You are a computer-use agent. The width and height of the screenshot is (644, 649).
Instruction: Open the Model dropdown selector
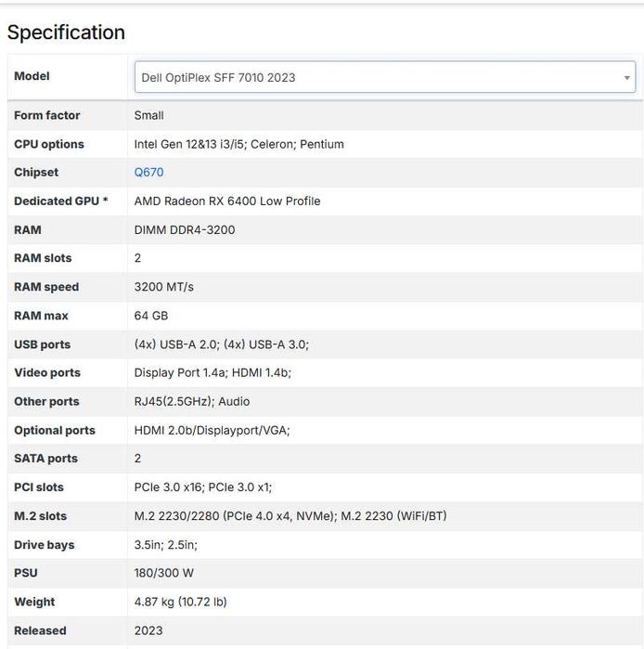tap(385, 77)
